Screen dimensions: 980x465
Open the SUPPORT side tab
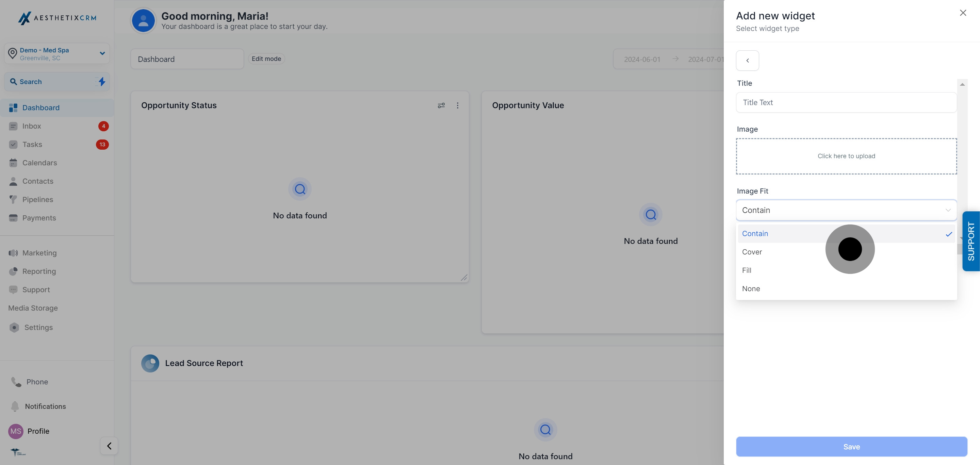pos(971,241)
